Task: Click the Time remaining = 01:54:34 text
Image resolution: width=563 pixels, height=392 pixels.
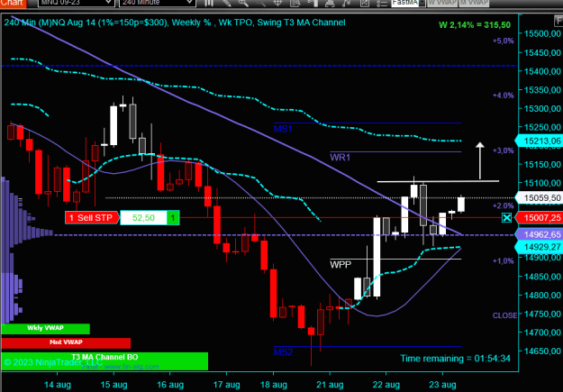Action: [x=455, y=359]
